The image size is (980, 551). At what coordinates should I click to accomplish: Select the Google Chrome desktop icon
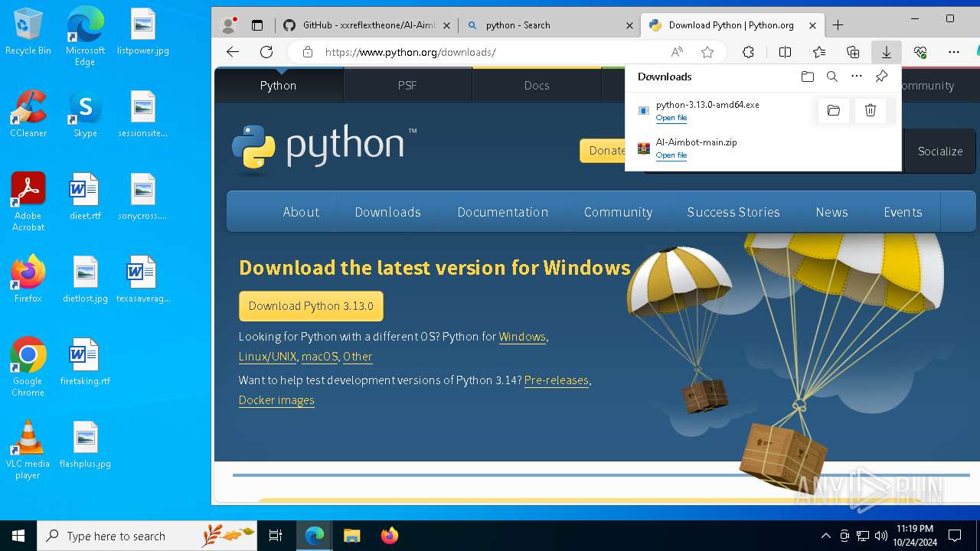(28, 367)
